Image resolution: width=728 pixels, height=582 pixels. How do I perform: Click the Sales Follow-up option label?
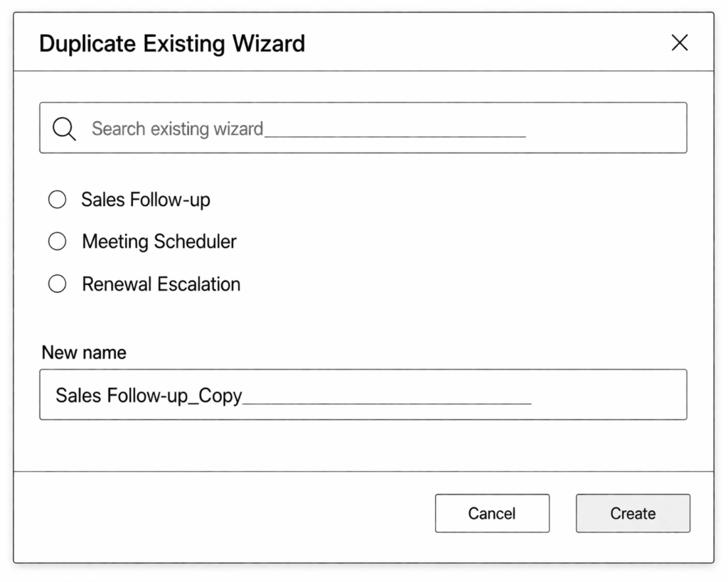pos(146,200)
